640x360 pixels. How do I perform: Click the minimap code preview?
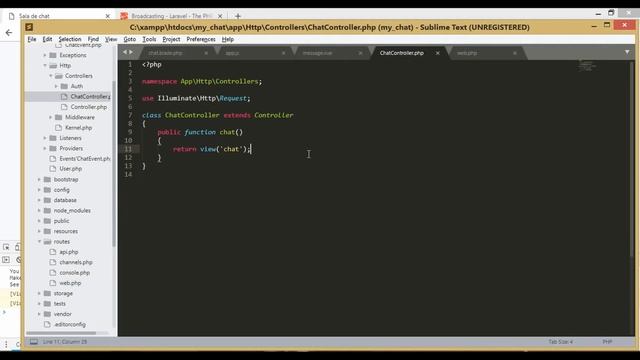tap(587, 66)
